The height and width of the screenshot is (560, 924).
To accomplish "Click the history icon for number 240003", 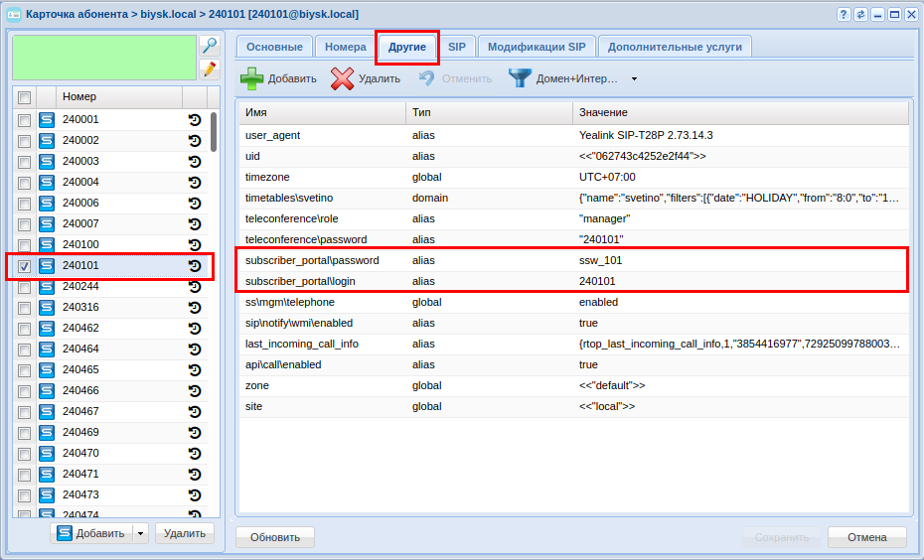I will tap(195, 161).
